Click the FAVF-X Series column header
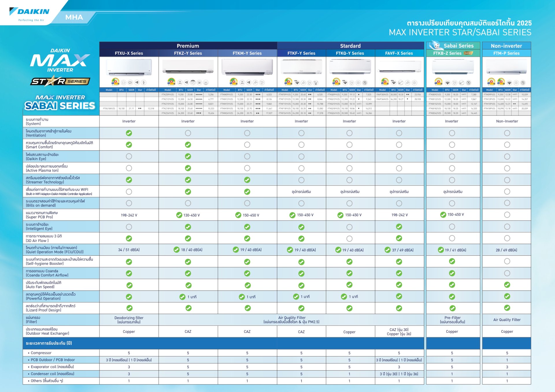This screenshot has height=392, width=555. pyautogui.click(x=399, y=53)
